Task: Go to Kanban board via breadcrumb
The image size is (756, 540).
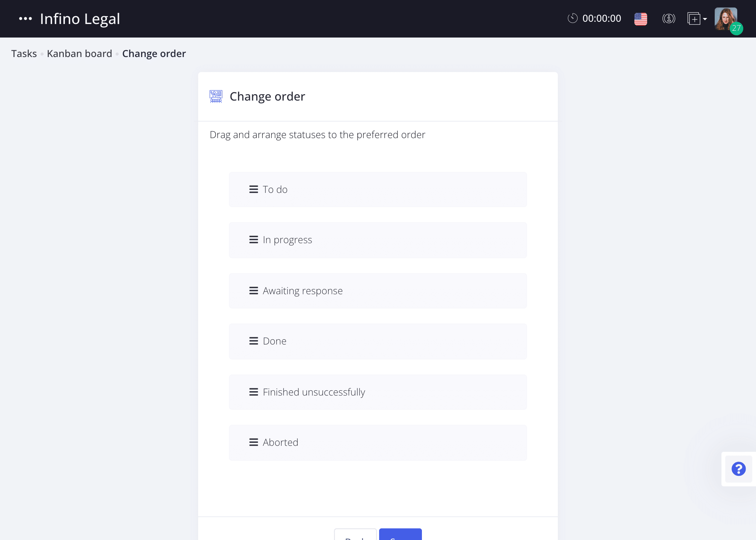Action: click(x=79, y=53)
